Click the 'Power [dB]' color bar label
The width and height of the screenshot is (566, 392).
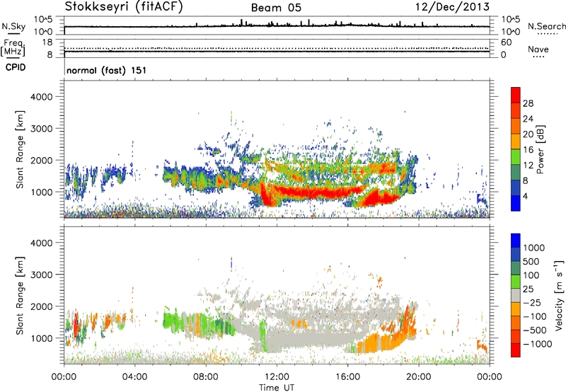tap(540, 149)
